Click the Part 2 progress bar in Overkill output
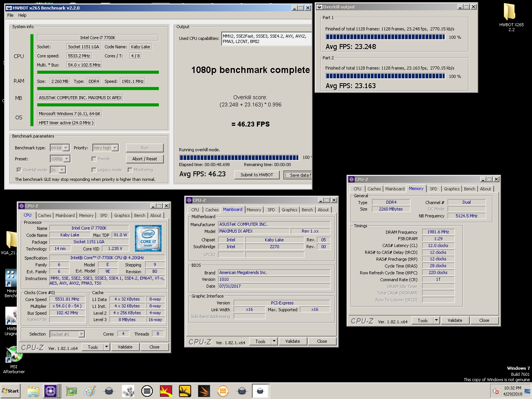The width and height of the screenshot is (532, 399). coord(385,76)
